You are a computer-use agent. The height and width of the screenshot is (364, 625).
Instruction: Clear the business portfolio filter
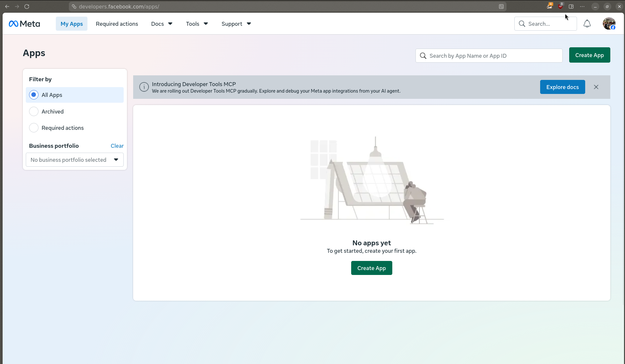(117, 146)
